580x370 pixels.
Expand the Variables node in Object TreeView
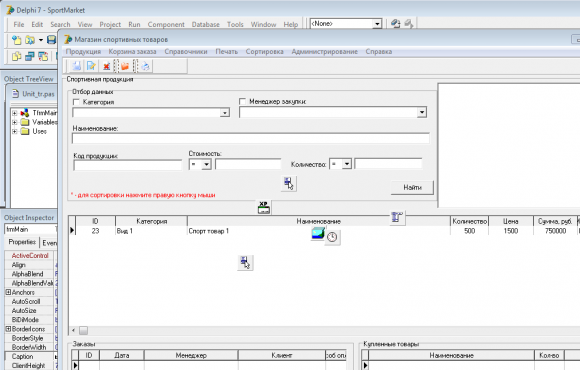click(14, 122)
